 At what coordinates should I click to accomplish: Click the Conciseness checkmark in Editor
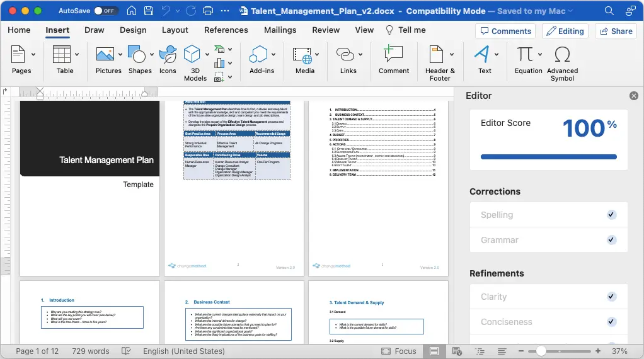(611, 322)
